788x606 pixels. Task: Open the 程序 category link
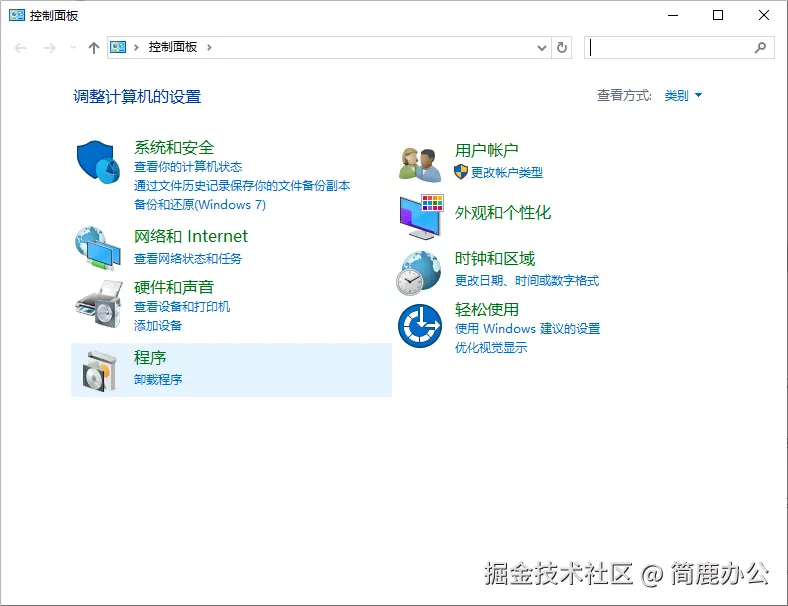[150, 357]
